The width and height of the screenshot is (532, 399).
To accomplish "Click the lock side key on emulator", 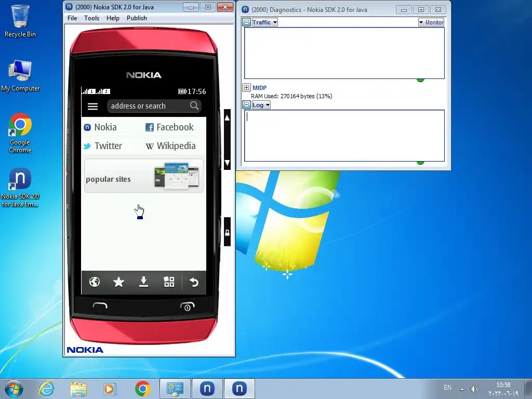I will (x=228, y=232).
